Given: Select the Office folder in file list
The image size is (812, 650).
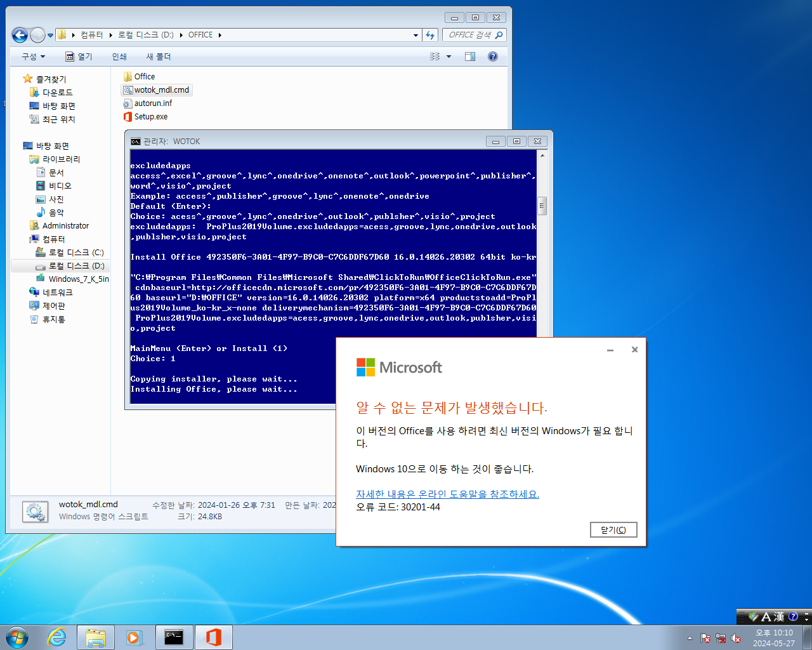Looking at the screenshot, I should click(x=139, y=77).
